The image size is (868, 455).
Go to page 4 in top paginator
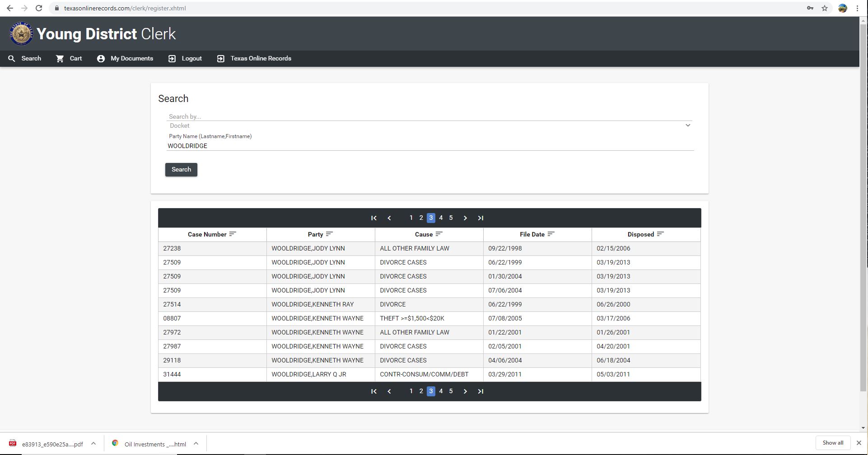coord(441,218)
